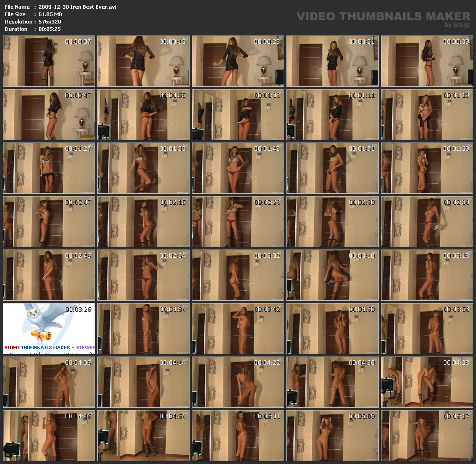Select the frame marked 00:00:31
This screenshot has width=476, height=464.
[333, 61]
